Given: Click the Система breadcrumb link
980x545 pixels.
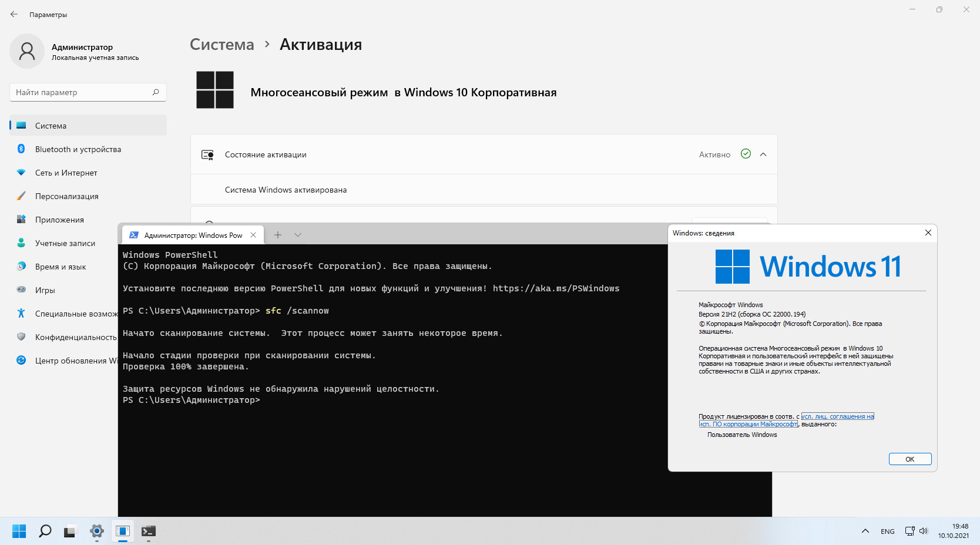Looking at the screenshot, I should (x=222, y=45).
